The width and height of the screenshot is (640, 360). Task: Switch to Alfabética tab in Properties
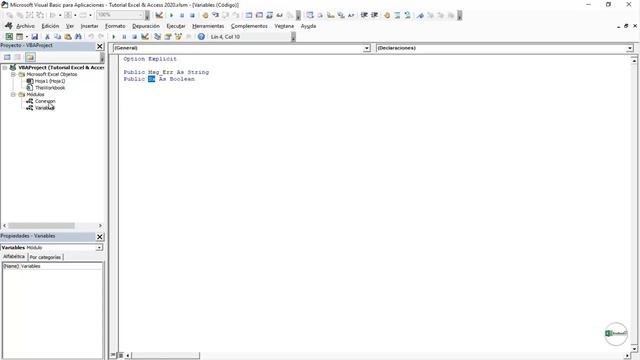(14, 257)
